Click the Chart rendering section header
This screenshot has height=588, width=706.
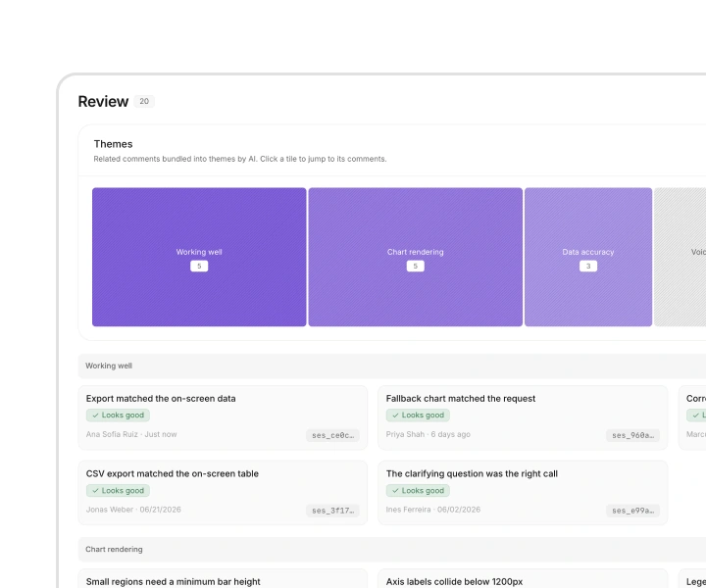[x=391, y=550]
